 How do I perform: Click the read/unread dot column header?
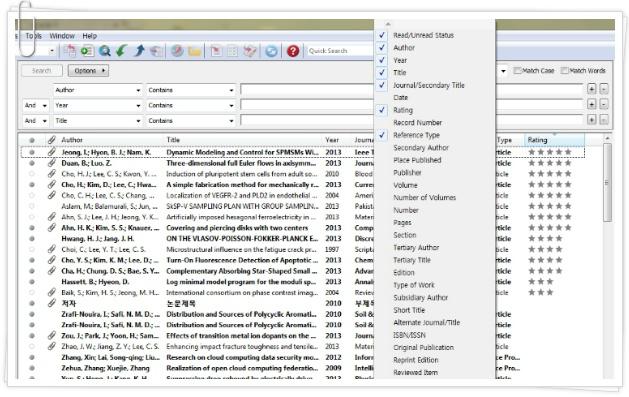pos(32,140)
